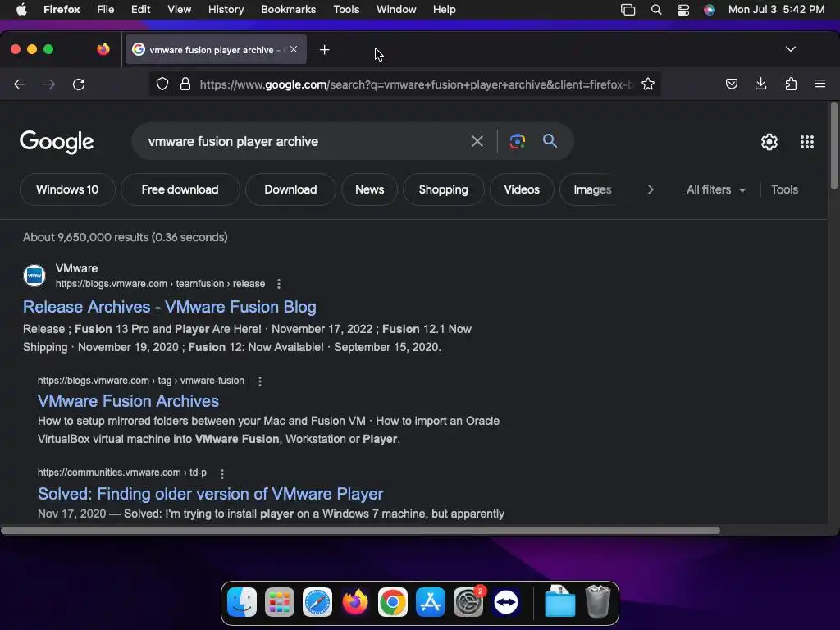This screenshot has height=630, width=840.
Task: Open the Firefox File menu
Action: tap(106, 10)
